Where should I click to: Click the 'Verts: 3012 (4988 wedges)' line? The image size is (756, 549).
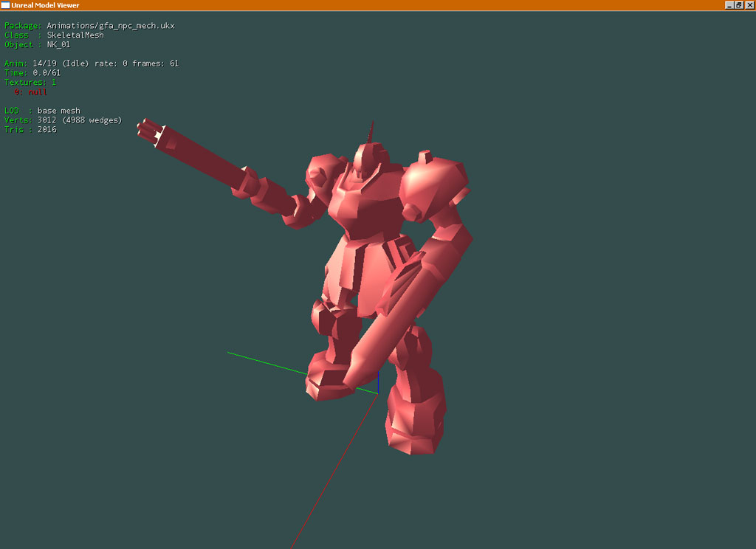point(63,120)
